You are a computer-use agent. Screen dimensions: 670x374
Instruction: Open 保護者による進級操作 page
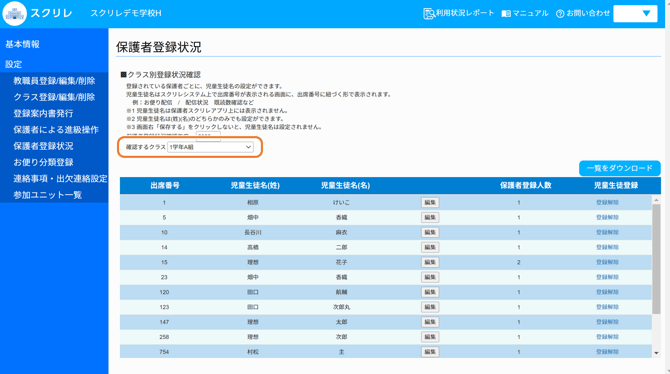pyautogui.click(x=56, y=130)
